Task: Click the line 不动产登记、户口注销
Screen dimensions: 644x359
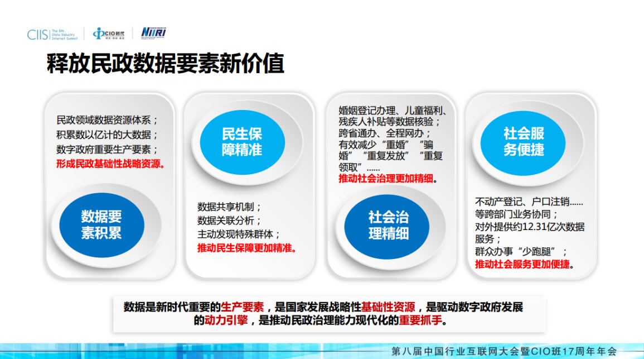Action: (x=529, y=201)
